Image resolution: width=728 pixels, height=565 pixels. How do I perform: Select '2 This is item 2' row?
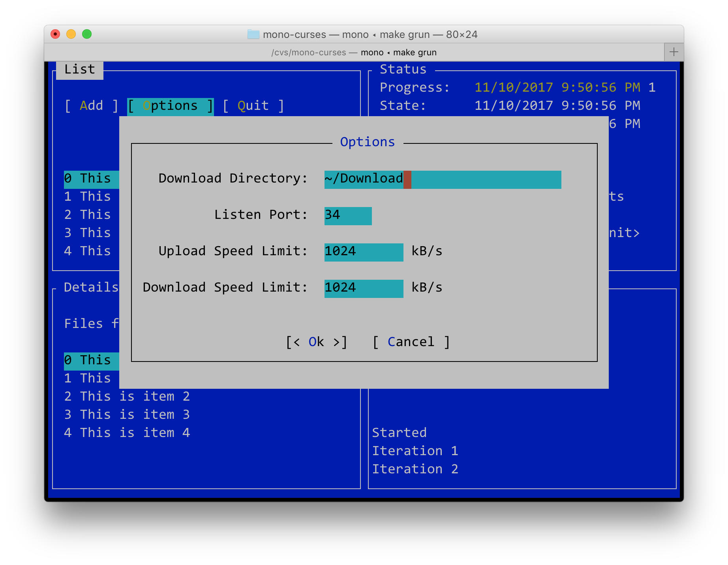click(127, 396)
